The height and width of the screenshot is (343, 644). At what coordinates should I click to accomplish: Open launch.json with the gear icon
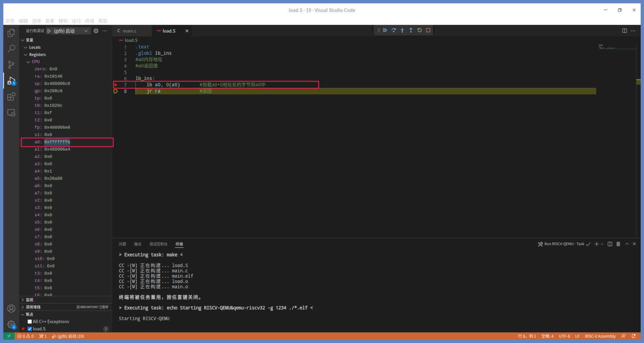(x=96, y=31)
